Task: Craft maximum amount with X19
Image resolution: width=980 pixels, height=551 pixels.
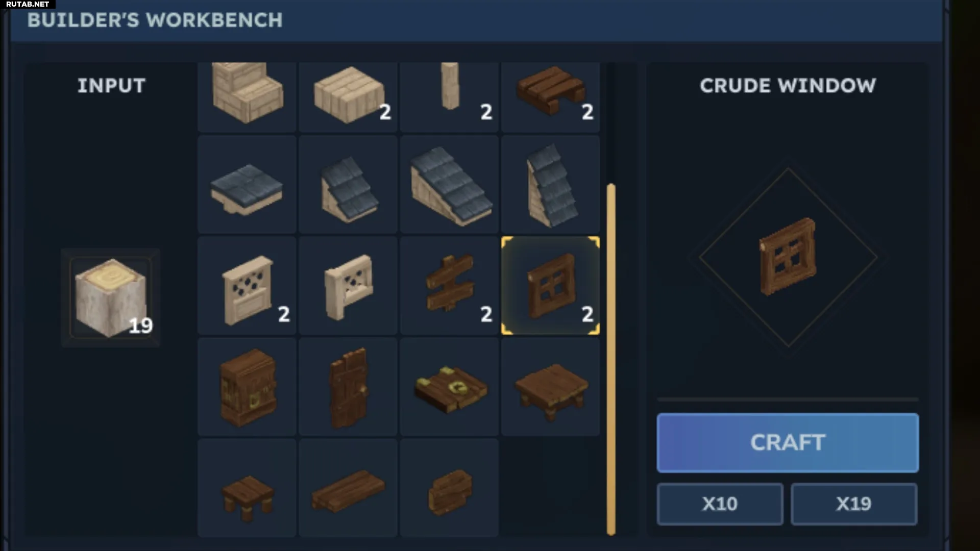Action: coord(854,504)
